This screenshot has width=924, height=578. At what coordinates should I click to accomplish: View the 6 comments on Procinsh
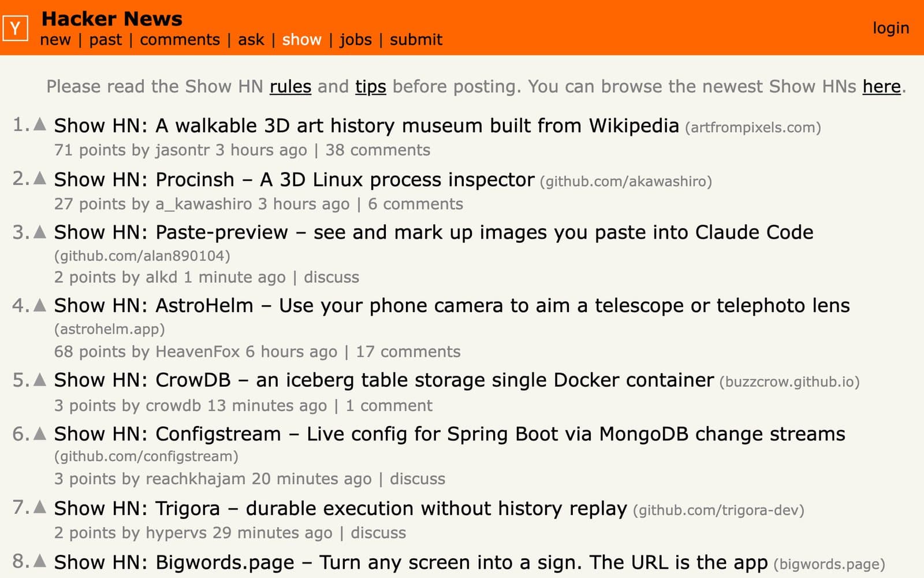(415, 204)
